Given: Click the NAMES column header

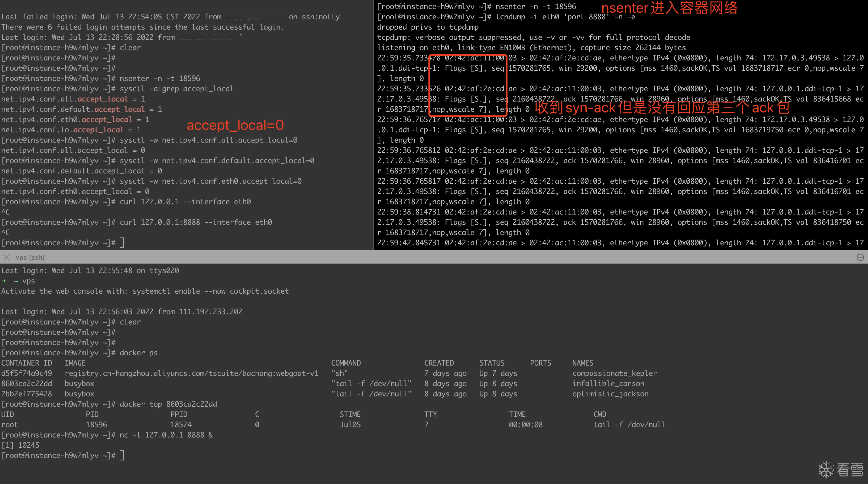Looking at the screenshot, I should pyautogui.click(x=583, y=363).
